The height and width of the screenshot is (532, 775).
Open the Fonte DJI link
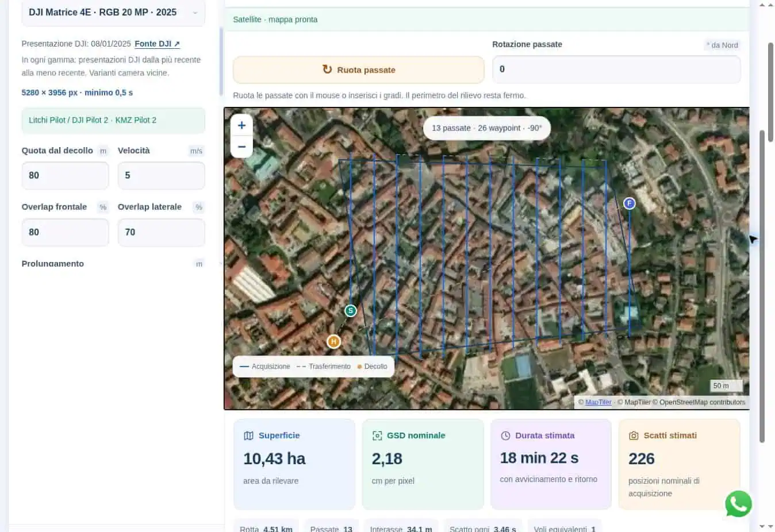[157, 44]
